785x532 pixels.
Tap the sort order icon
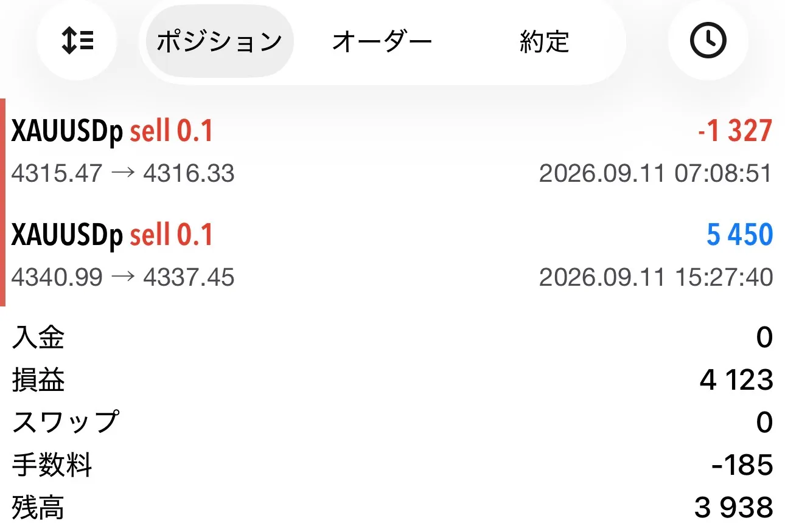77,41
